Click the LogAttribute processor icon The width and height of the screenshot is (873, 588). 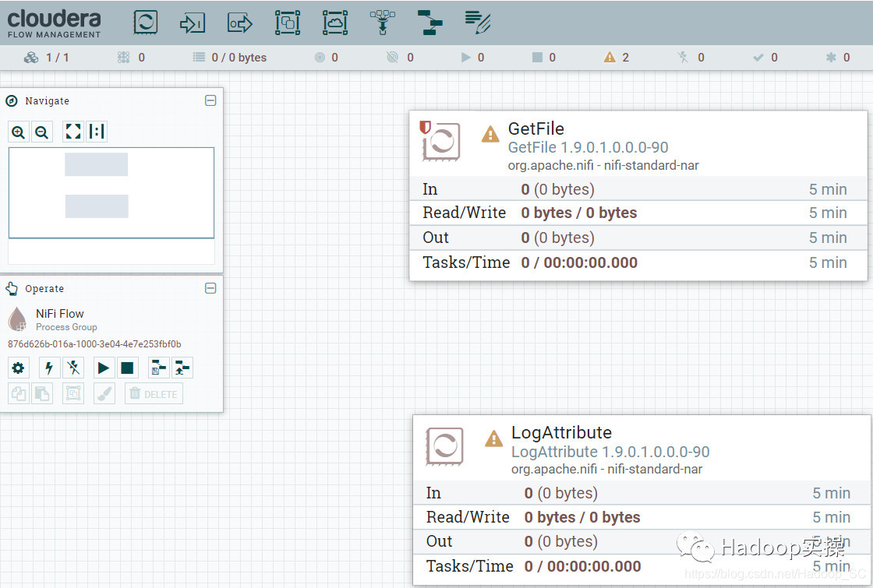(444, 445)
